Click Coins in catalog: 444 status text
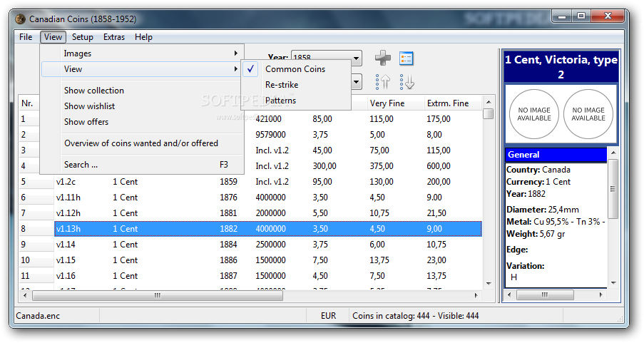This screenshot has width=644, height=343. click(x=391, y=315)
